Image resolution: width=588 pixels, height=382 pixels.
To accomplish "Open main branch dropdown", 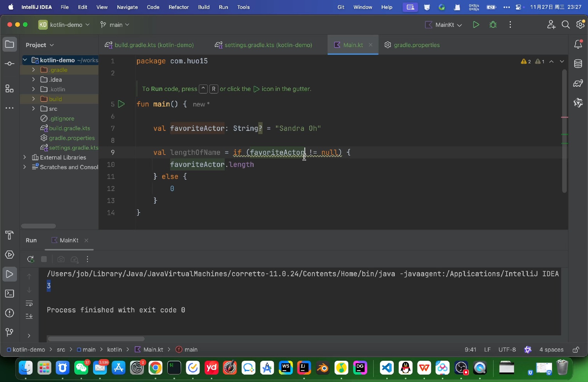I will click(x=115, y=25).
